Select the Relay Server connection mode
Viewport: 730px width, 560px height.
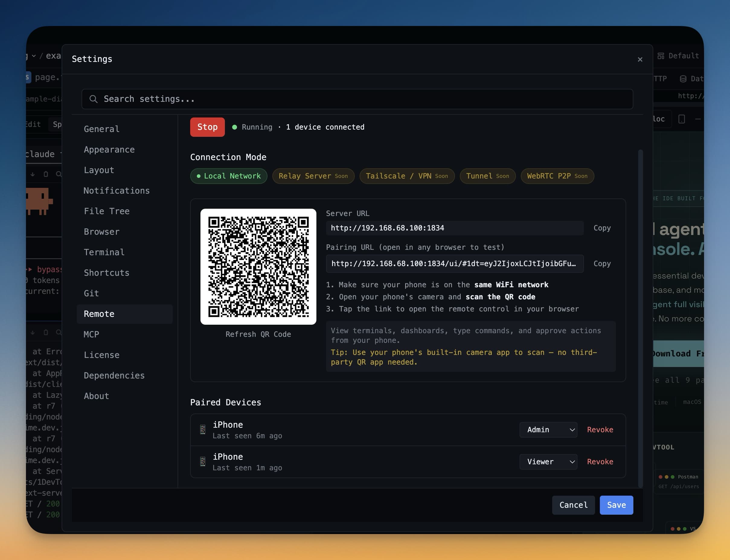[313, 176]
